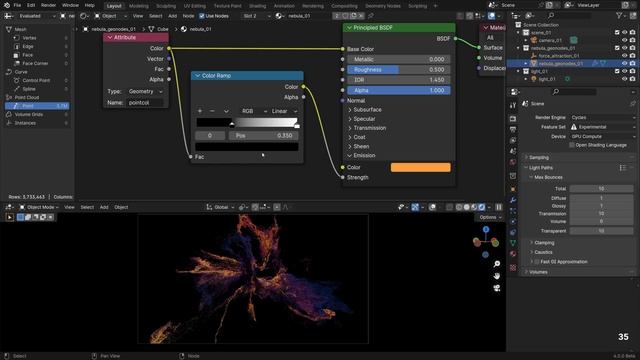Hide light_01 object with its eye icon
640x360 pixels.
(x=624, y=79)
